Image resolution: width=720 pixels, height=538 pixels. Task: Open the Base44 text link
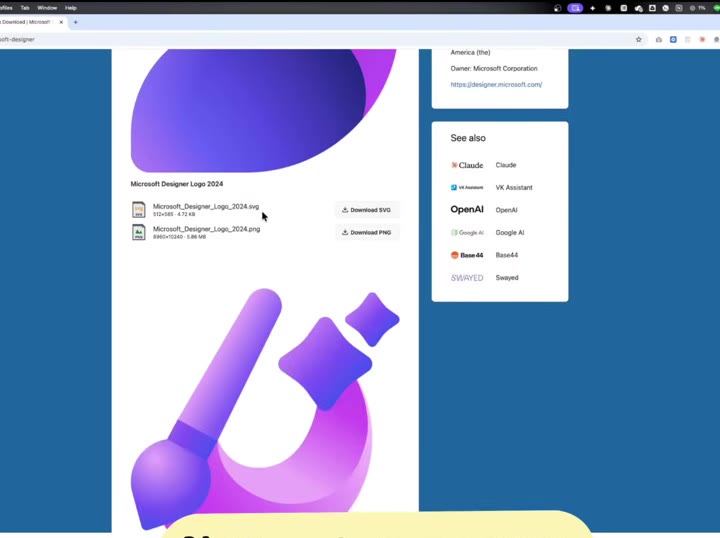pyautogui.click(x=507, y=255)
